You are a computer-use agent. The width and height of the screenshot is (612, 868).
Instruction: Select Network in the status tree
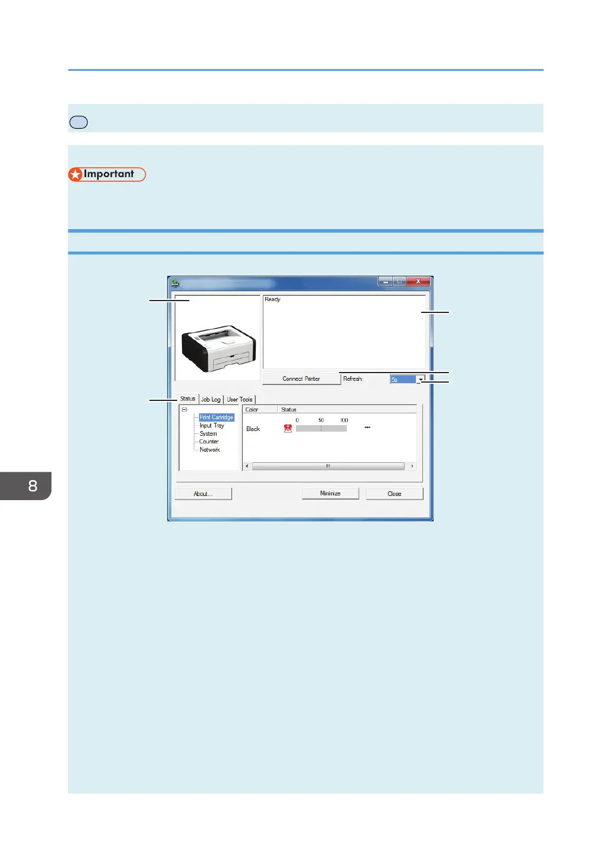tap(210, 450)
